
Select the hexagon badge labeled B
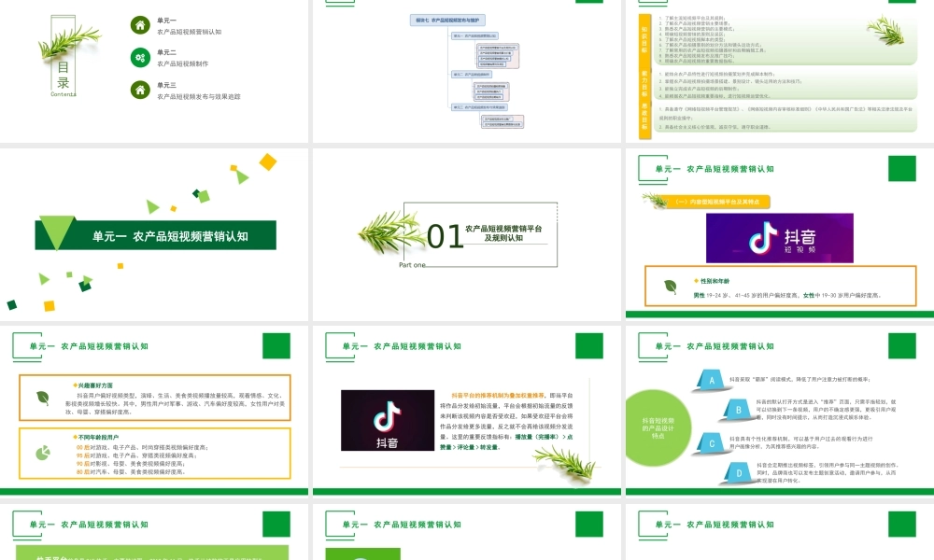(738, 410)
